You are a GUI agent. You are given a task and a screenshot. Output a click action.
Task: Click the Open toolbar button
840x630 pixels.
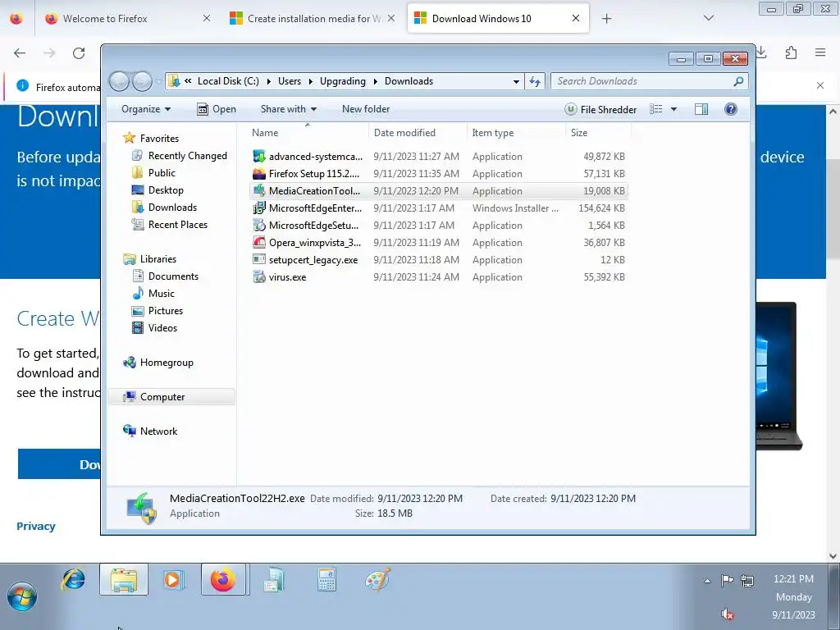point(217,109)
